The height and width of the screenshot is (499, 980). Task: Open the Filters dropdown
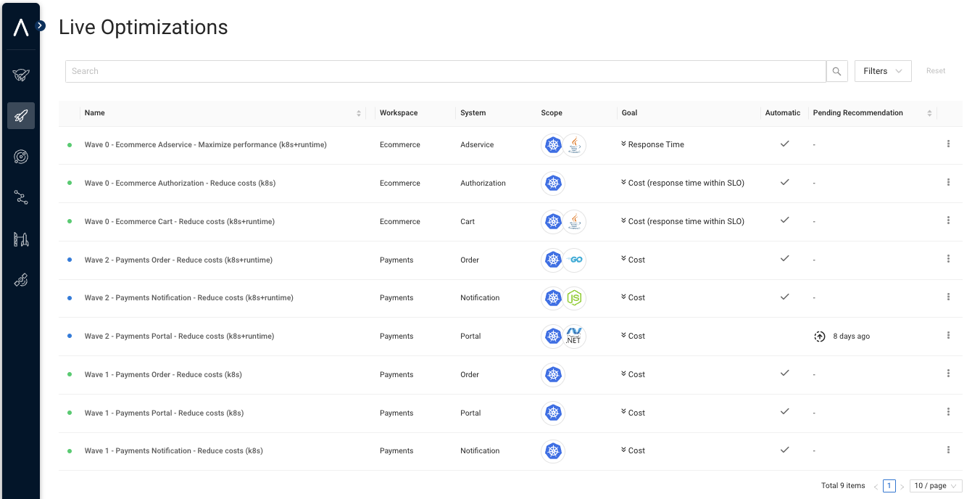click(x=882, y=71)
